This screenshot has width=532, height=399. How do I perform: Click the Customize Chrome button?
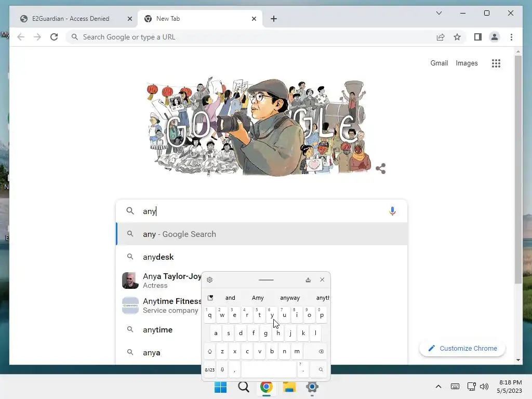point(462,349)
